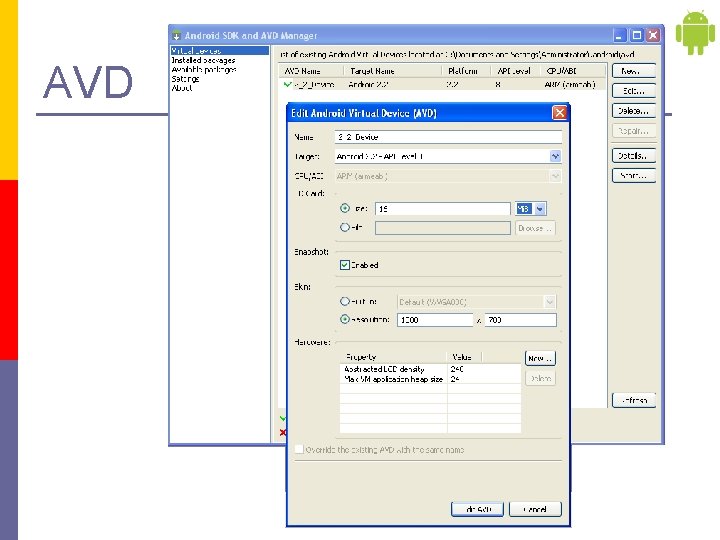Select the Skin Built-in radio button
Viewport: 720px width, 540px height.
pos(345,302)
